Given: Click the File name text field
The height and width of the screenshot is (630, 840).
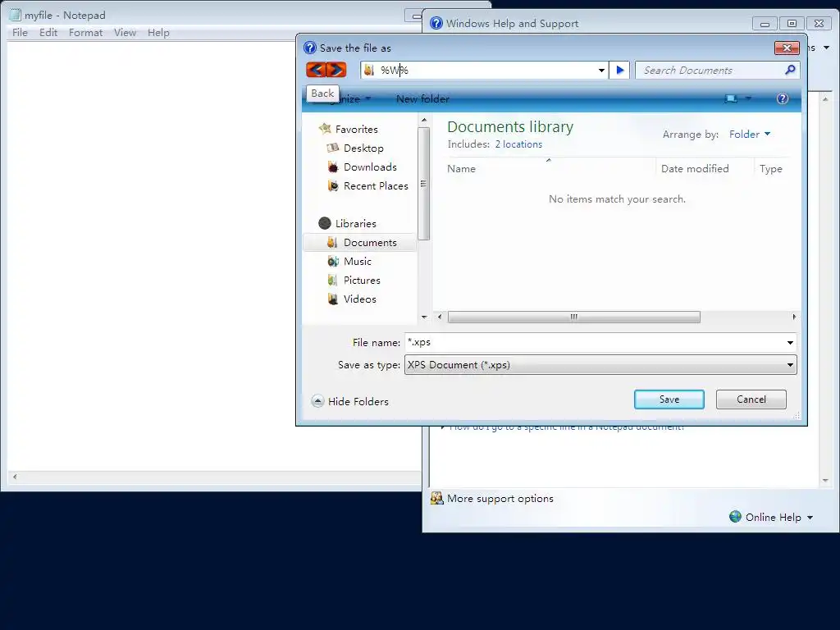Looking at the screenshot, I should [x=595, y=342].
